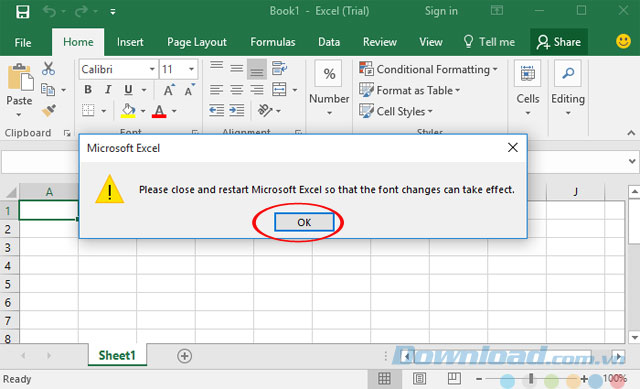Select cell A1
The width and height of the screenshot is (640, 389).
(x=49, y=210)
